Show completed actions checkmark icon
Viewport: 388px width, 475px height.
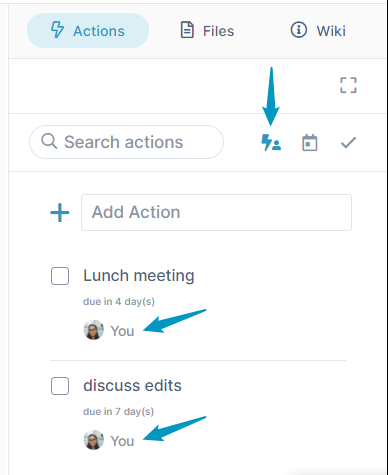click(348, 143)
